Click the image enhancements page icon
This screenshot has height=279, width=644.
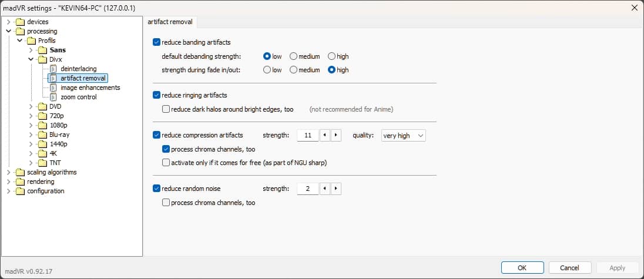tap(53, 88)
